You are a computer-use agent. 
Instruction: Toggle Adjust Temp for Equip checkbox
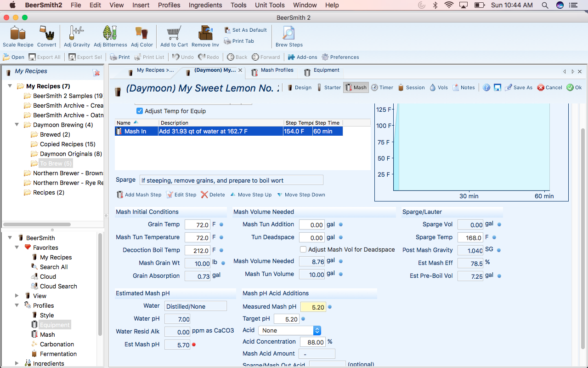coord(140,111)
